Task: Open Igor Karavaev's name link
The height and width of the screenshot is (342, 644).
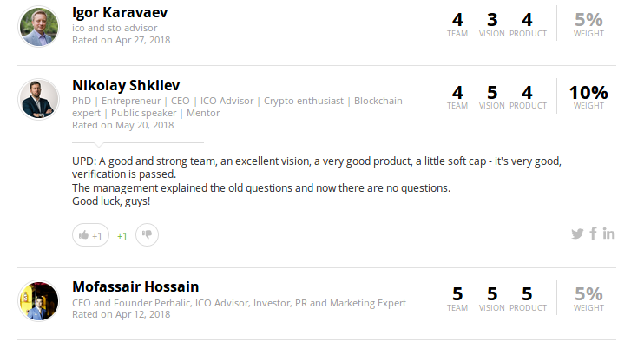Action: click(x=120, y=12)
